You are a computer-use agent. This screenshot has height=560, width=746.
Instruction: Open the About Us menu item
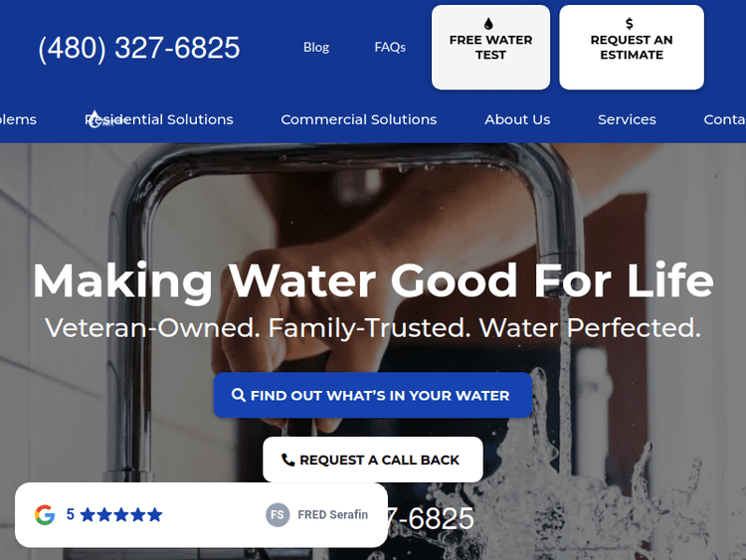pyautogui.click(x=517, y=119)
